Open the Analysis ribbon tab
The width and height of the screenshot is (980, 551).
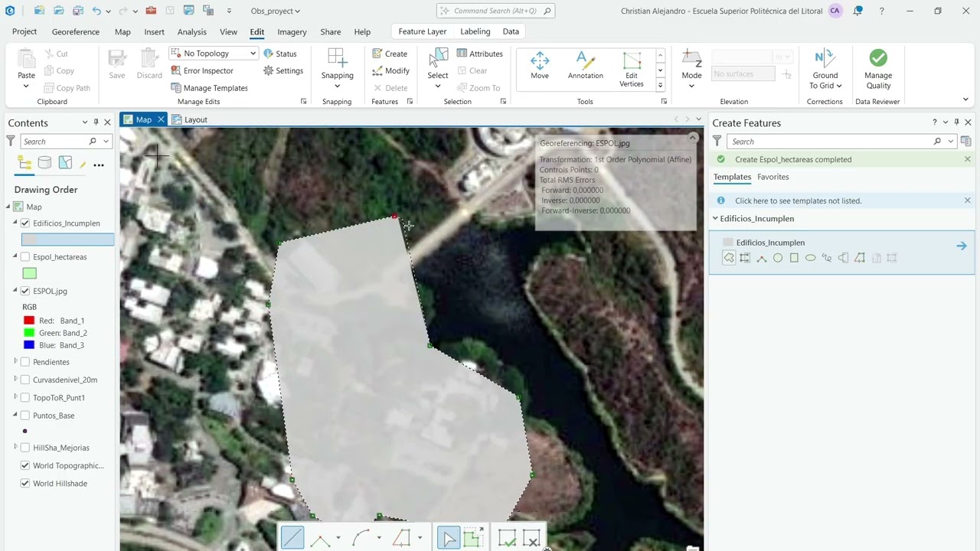click(x=191, y=32)
